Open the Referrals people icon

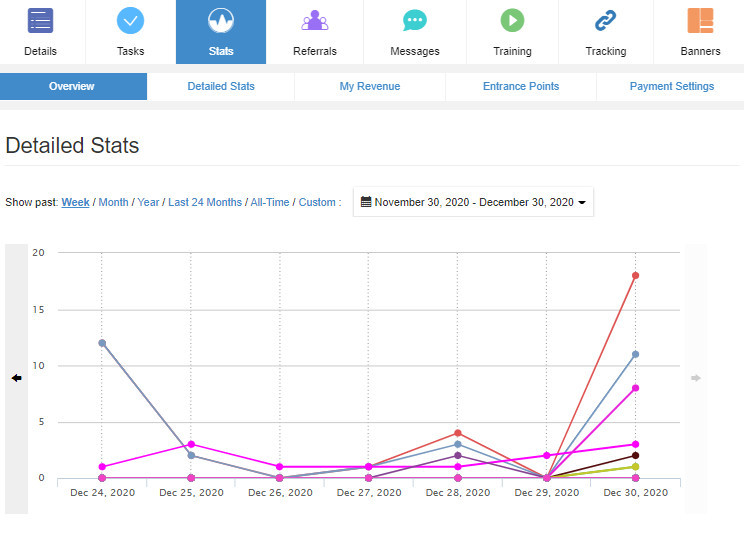(x=315, y=20)
